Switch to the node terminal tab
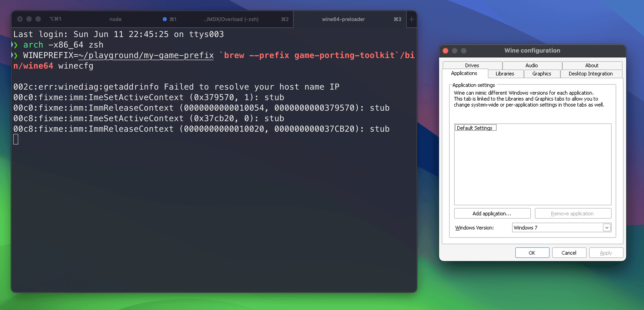The height and width of the screenshot is (310, 644). click(x=115, y=19)
